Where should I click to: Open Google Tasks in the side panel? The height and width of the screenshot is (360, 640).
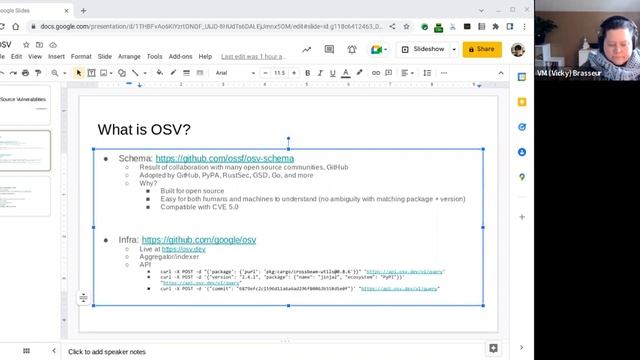click(522, 127)
